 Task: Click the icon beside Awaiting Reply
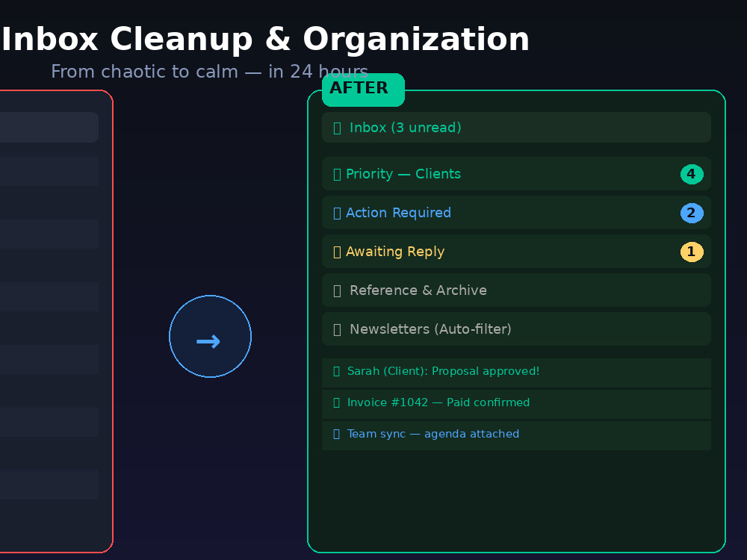(x=337, y=252)
